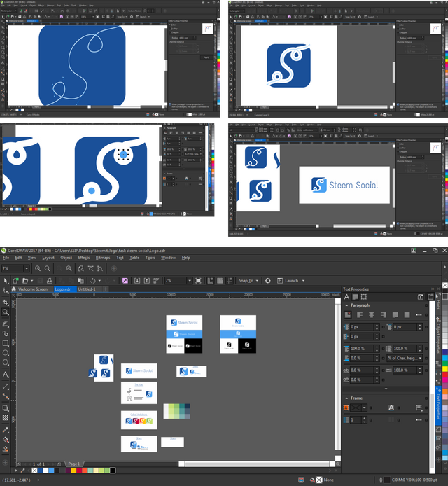Select the Ellipse tool in the toolbox
448x486 pixels.
6,353
